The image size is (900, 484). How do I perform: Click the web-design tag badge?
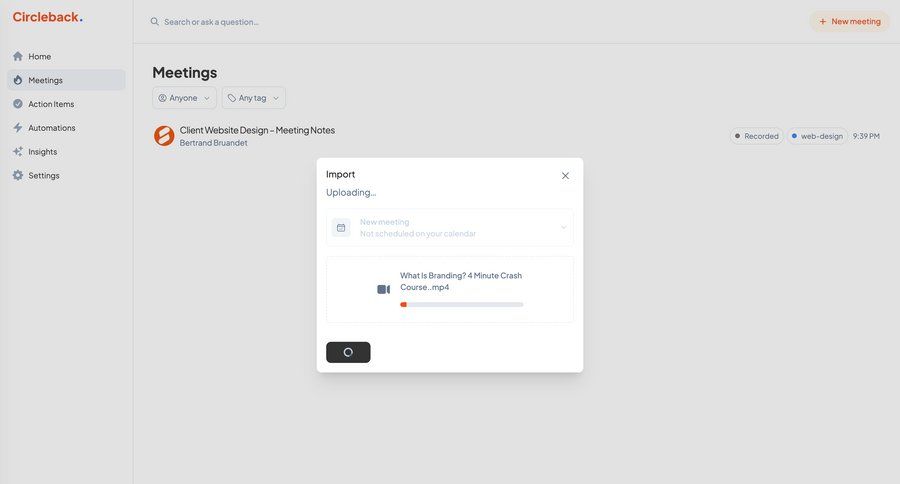(817, 136)
